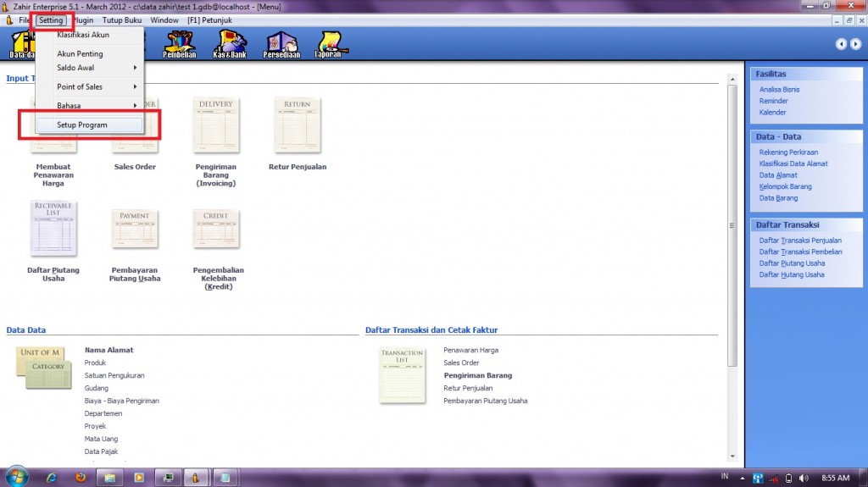The width and height of the screenshot is (868, 487).
Task: Launch Firefox from the taskbar
Action: pyautogui.click(x=81, y=478)
